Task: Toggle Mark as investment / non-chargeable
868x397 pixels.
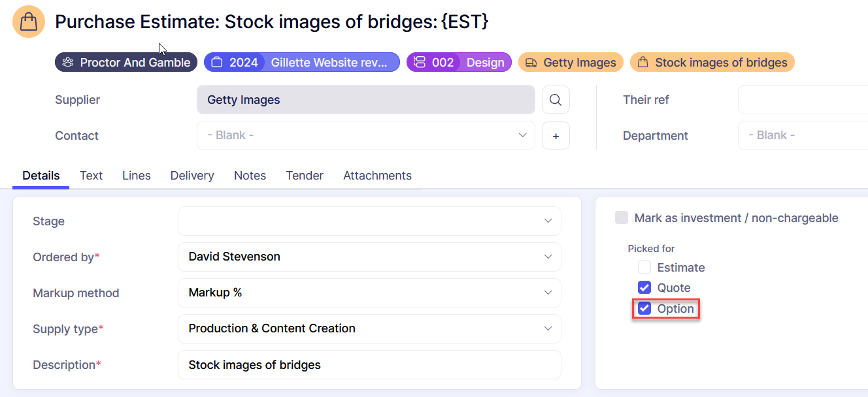Action: (622, 218)
